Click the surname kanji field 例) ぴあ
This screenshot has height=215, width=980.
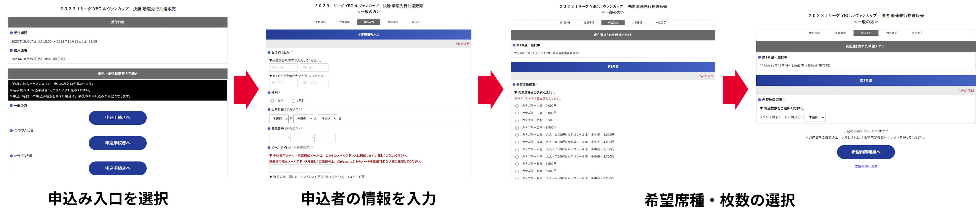[x=283, y=67]
